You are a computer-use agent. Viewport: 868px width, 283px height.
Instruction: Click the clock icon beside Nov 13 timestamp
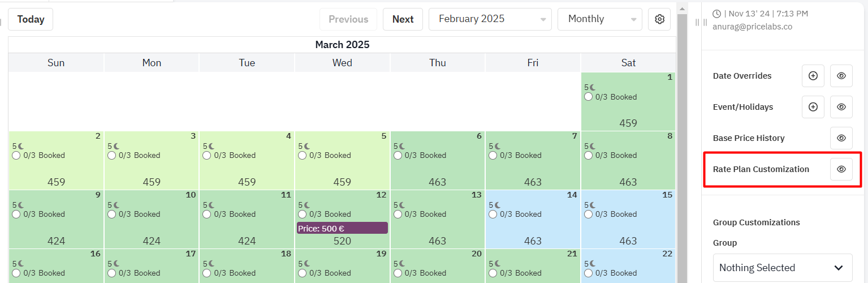click(x=717, y=14)
